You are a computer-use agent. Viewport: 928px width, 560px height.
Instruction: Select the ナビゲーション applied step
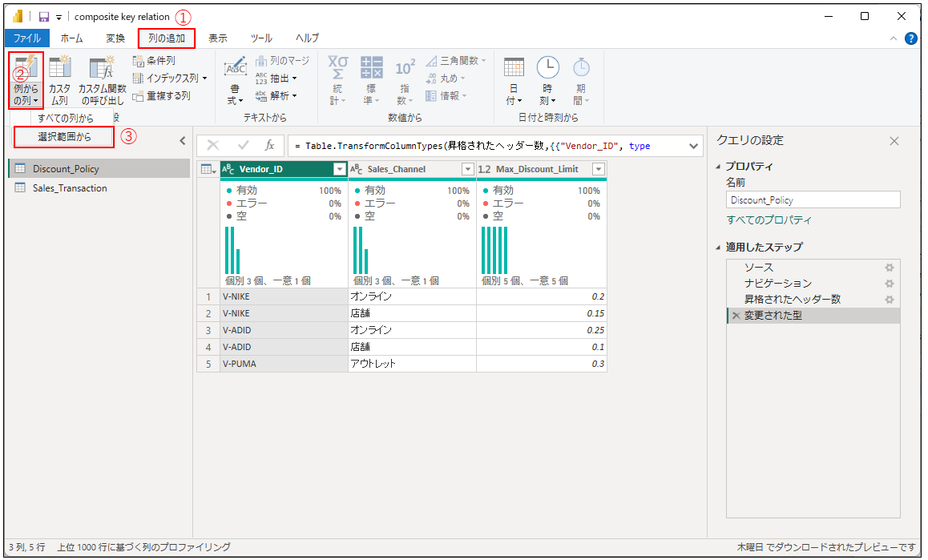[x=777, y=284]
